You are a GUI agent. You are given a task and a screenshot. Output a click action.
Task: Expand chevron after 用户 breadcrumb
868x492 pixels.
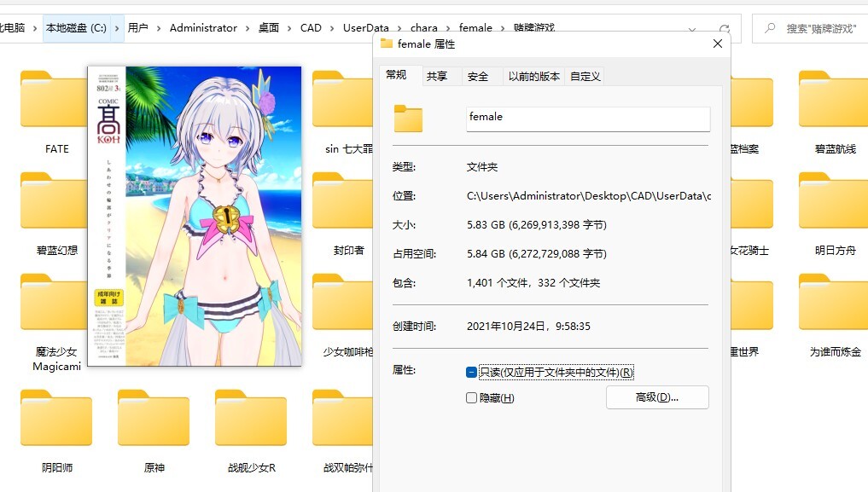158,28
